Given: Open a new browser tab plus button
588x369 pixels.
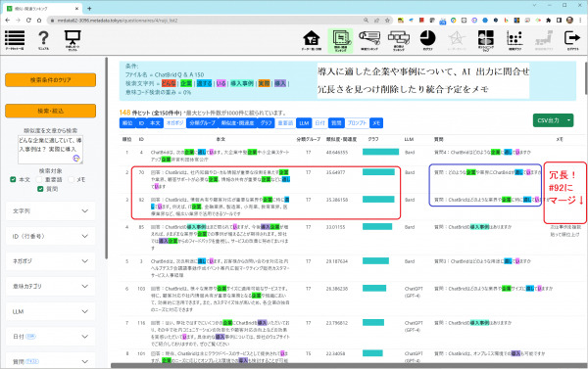Looking at the screenshot, I should pyautogui.click(x=89, y=8).
